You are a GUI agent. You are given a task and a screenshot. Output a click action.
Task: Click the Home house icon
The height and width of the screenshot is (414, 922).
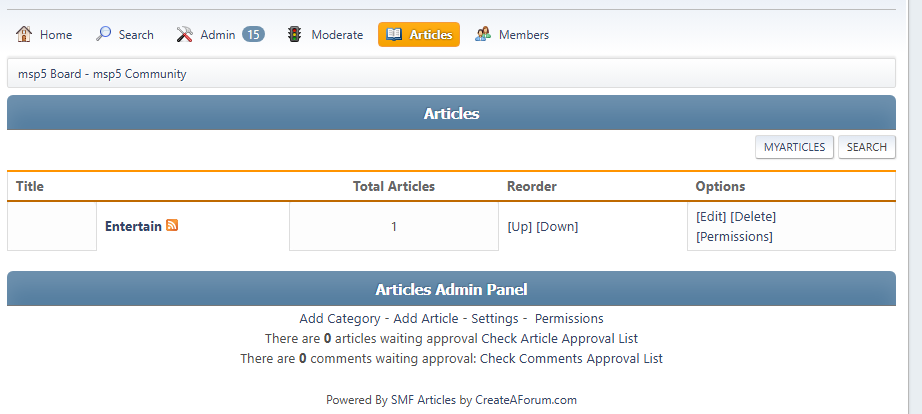click(24, 35)
